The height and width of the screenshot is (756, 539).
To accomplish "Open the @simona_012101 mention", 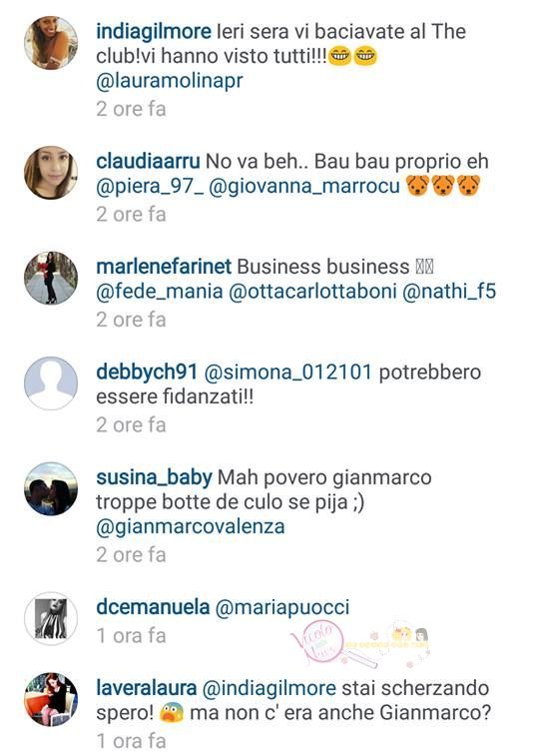I will click(x=288, y=373).
